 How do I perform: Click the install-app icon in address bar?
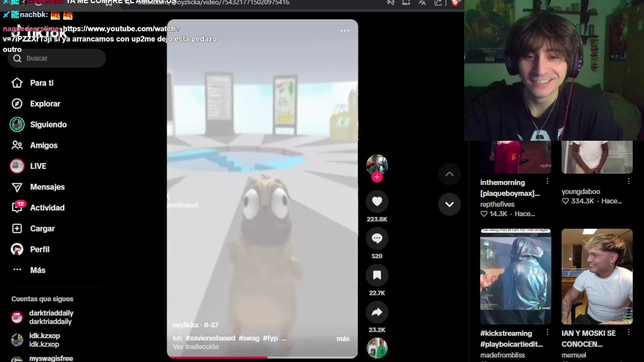[406, 3]
